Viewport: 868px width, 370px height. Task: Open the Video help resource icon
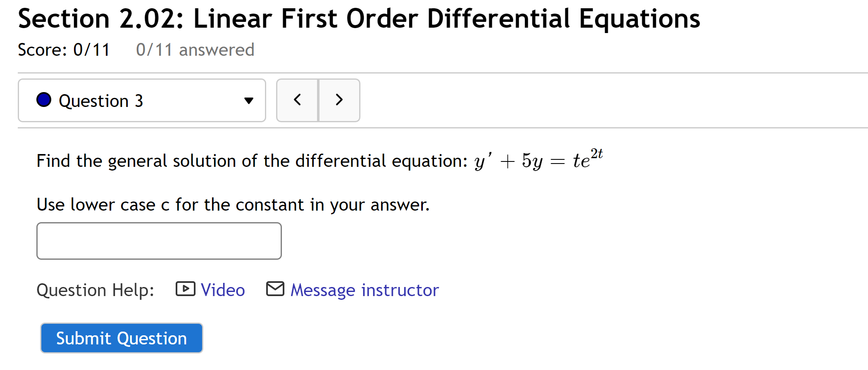[x=186, y=290]
